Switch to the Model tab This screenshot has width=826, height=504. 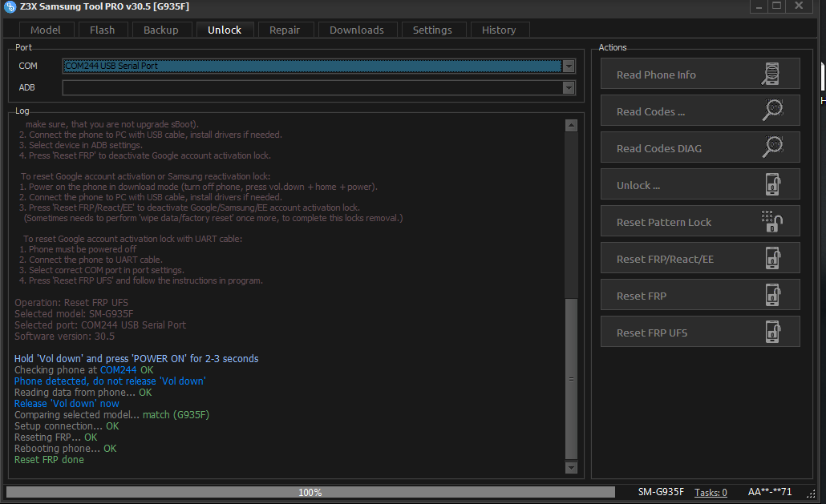tap(45, 30)
